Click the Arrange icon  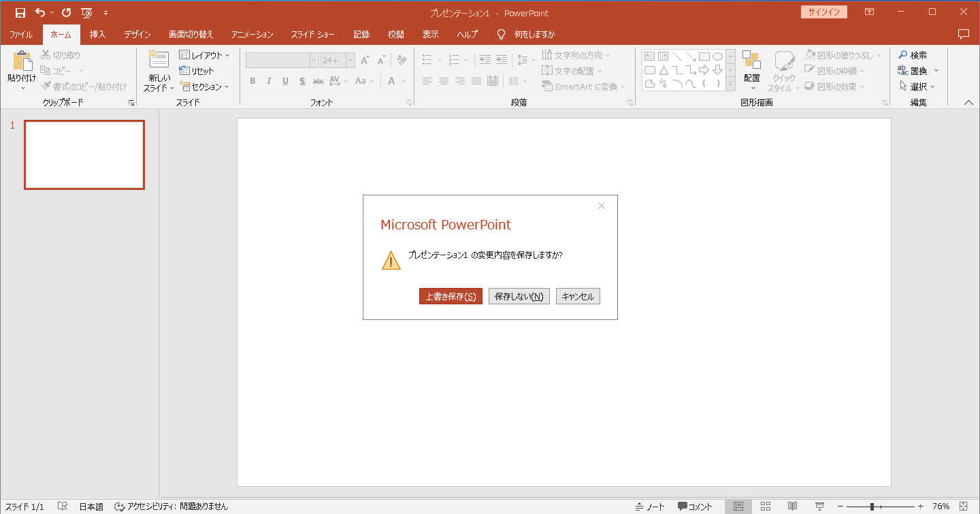click(x=751, y=61)
